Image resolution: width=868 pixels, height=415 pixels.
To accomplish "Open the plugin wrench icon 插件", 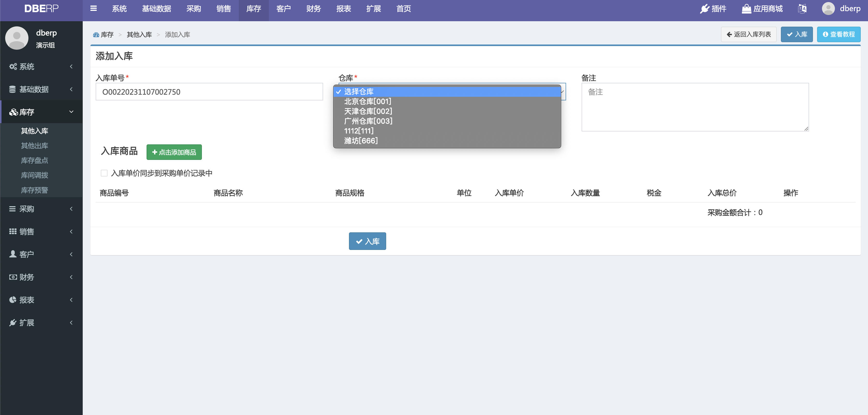I will [705, 9].
